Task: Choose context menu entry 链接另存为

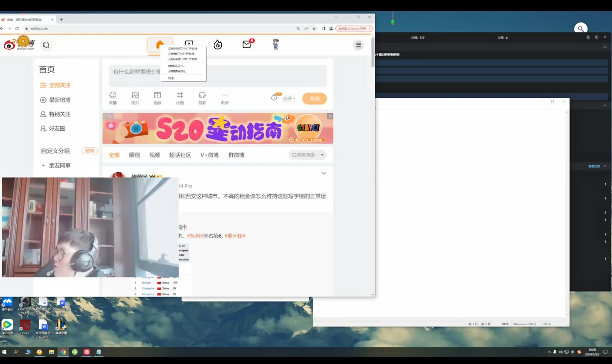Action: click(183, 66)
